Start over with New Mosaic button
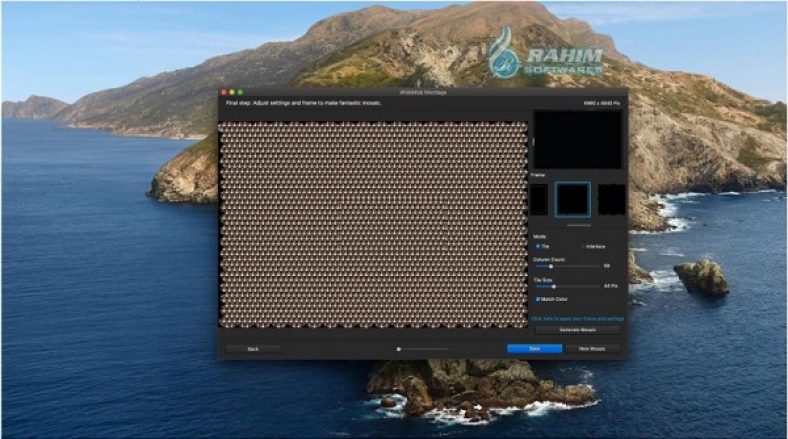The image size is (788, 439). coord(592,349)
